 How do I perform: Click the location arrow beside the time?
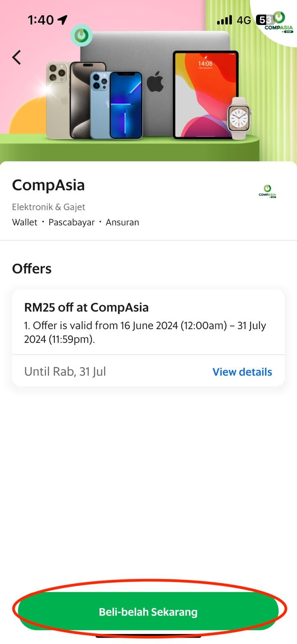63,19
